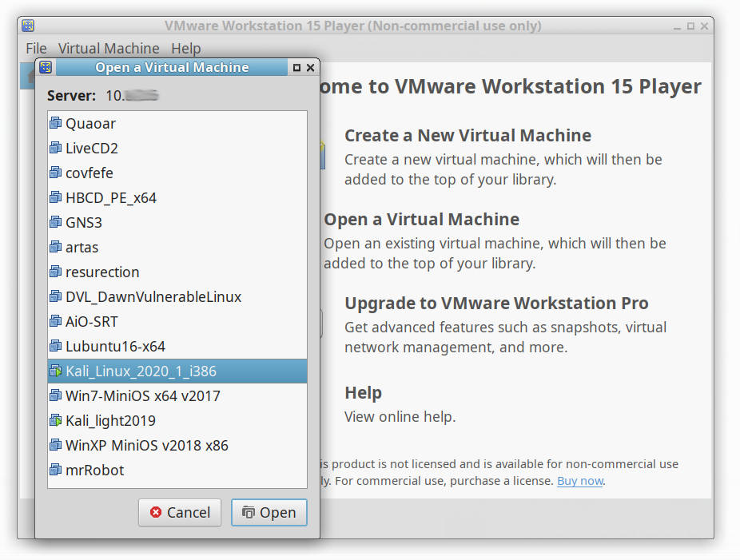Select the LiveCD2 virtual machine name
The image size is (740, 560).
[92, 148]
